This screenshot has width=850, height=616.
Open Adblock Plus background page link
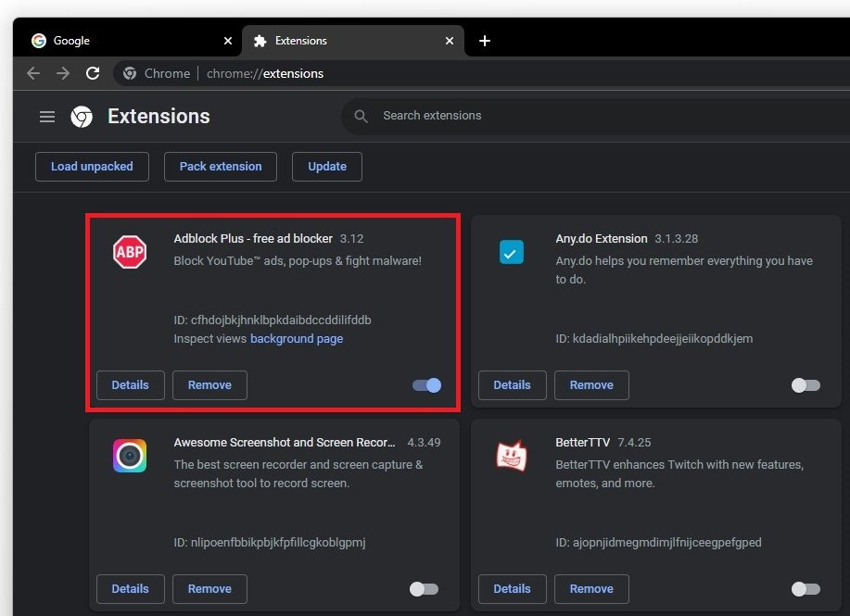point(297,339)
